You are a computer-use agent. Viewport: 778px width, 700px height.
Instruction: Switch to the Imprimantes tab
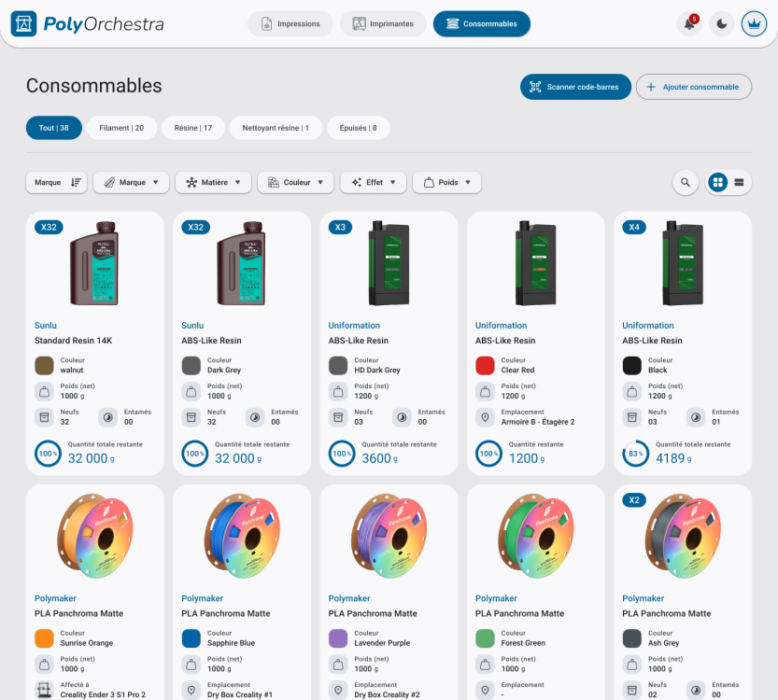coord(383,23)
